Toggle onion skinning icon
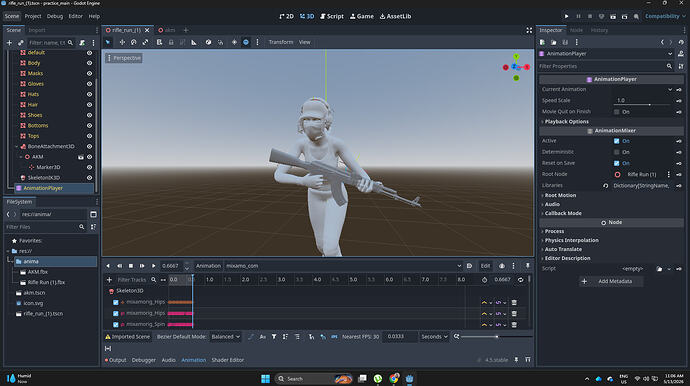 [502, 266]
